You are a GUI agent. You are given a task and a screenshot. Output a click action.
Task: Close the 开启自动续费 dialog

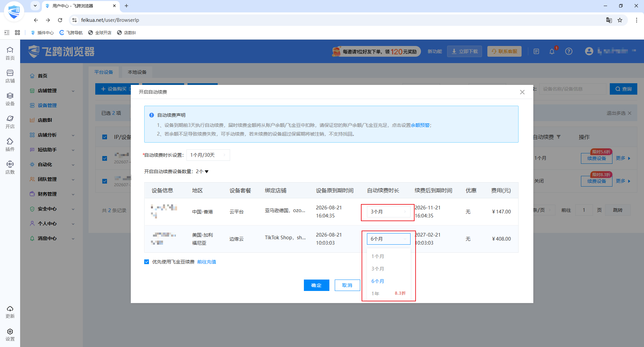click(522, 92)
